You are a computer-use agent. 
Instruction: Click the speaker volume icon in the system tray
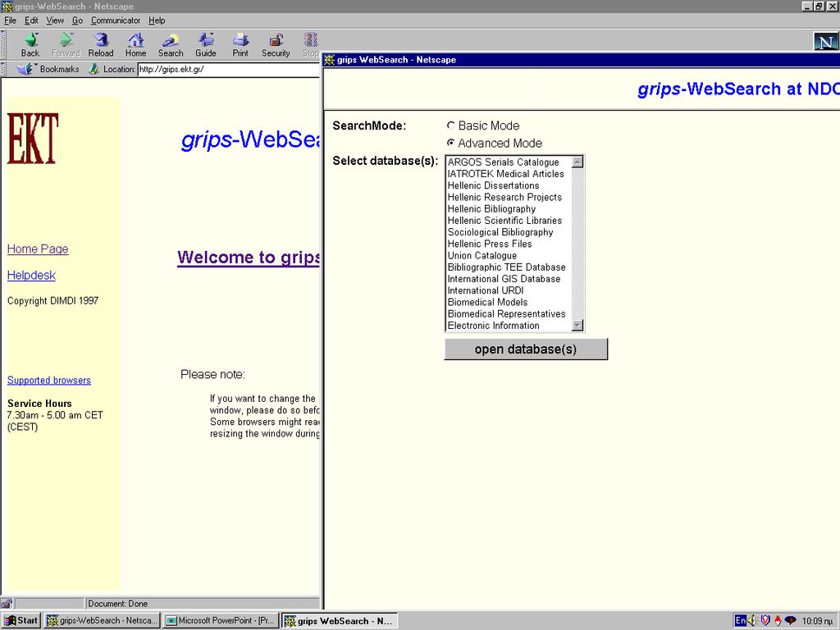tap(752, 620)
